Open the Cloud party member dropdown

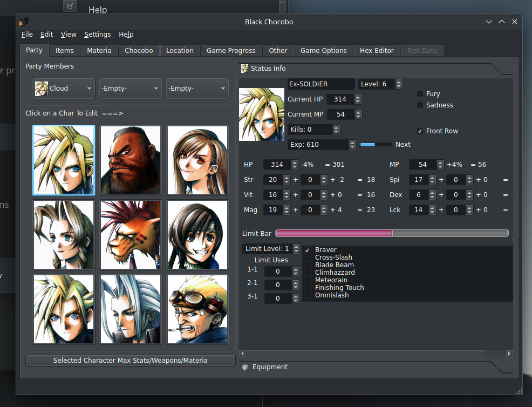point(64,89)
